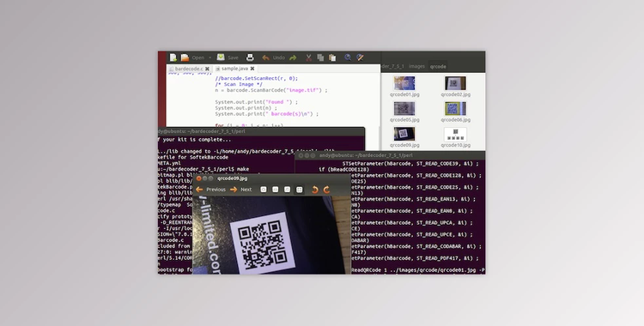Viewport: 644px width, 326px height.
Task: Click the System.out.print(n) line
Action: pyautogui.click(x=246, y=107)
